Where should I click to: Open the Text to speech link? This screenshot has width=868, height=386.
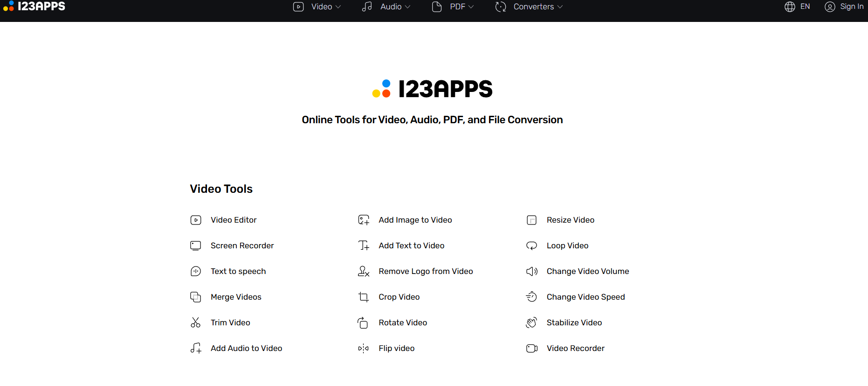point(238,271)
